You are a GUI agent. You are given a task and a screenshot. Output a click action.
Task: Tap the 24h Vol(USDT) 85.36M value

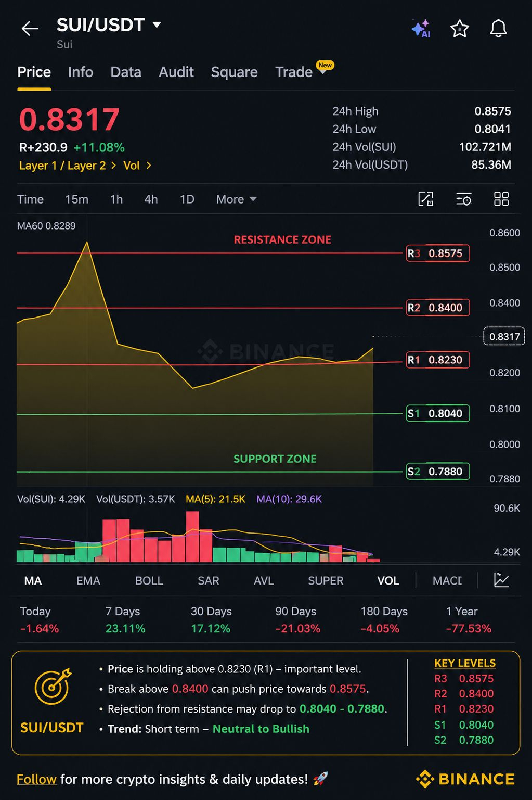tap(491, 165)
